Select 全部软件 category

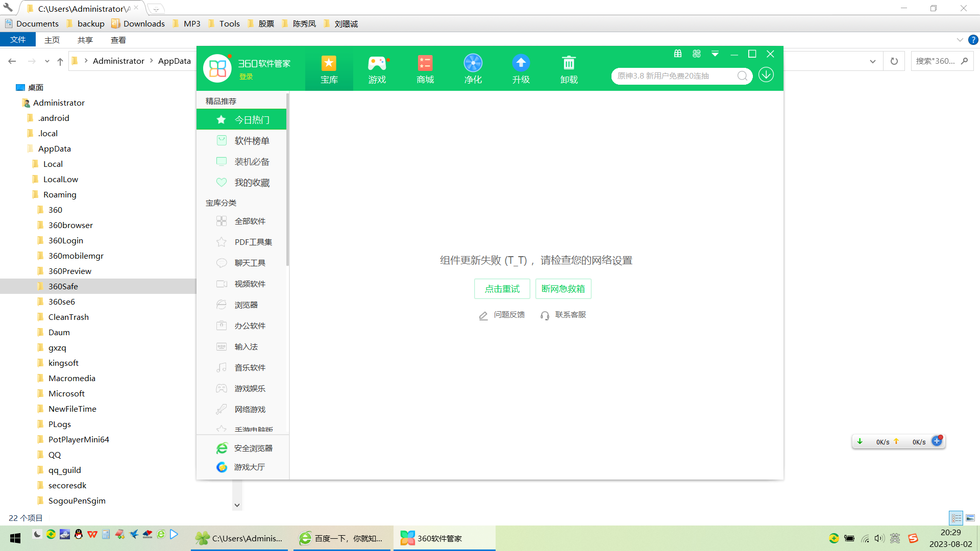[x=241, y=221]
